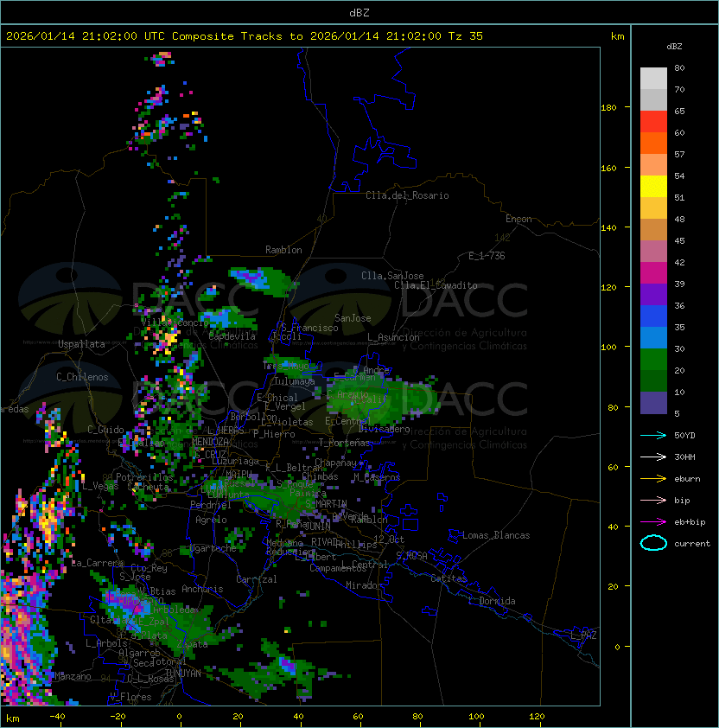Click the cyan 50YD arrow in legend
Screen dimensions: 719x728
[x=653, y=435]
